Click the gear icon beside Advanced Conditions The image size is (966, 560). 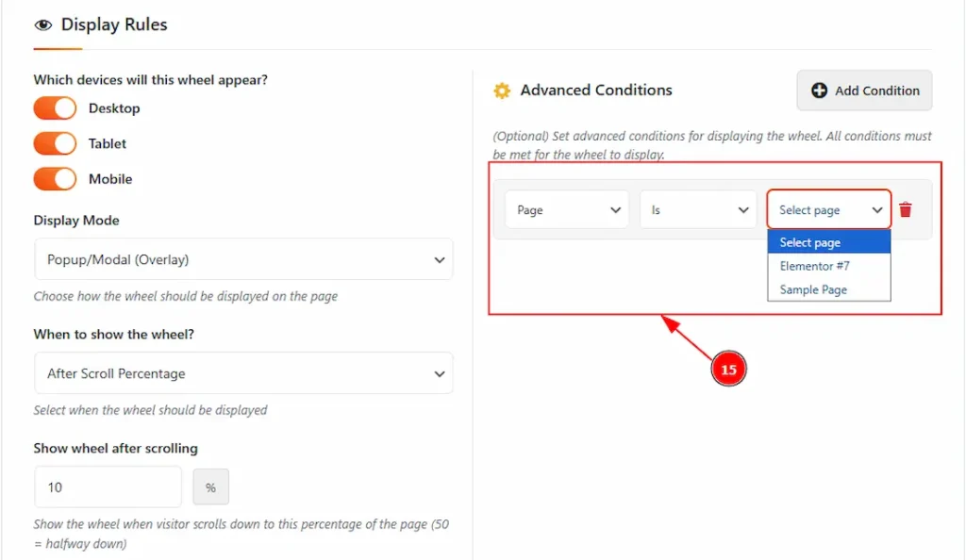click(x=502, y=91)
